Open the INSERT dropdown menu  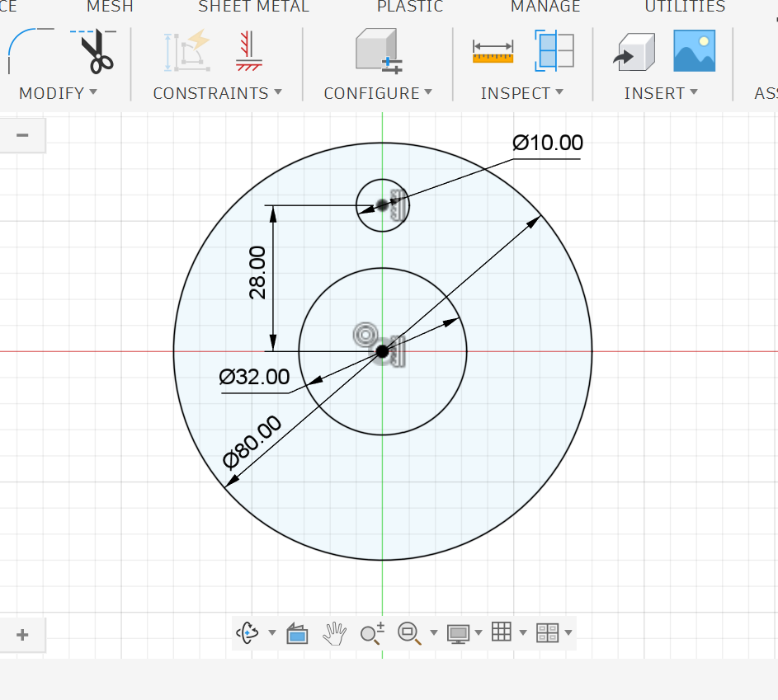(660, 93)
